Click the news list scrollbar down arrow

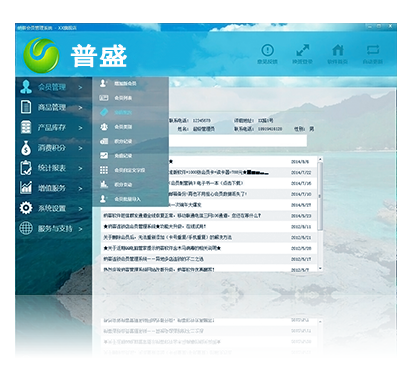(x=320, y=268)
